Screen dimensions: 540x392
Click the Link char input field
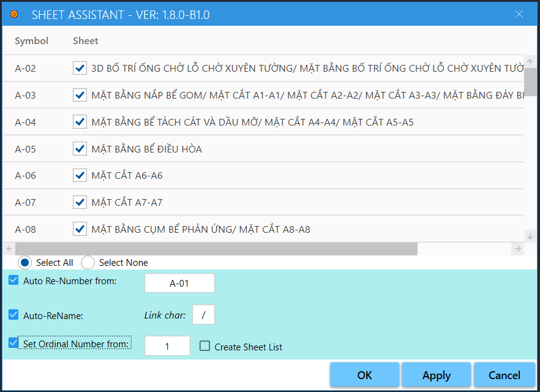[203, 315]
